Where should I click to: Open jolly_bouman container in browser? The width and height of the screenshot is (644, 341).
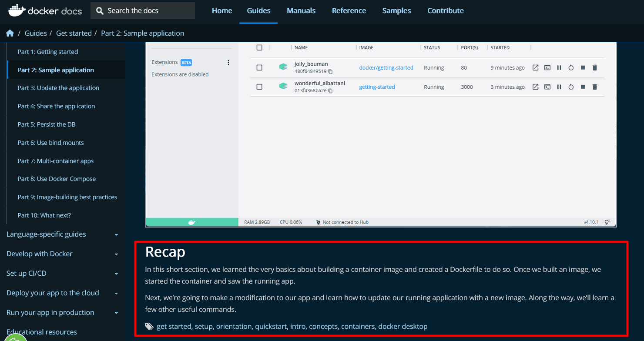(536, 67)
